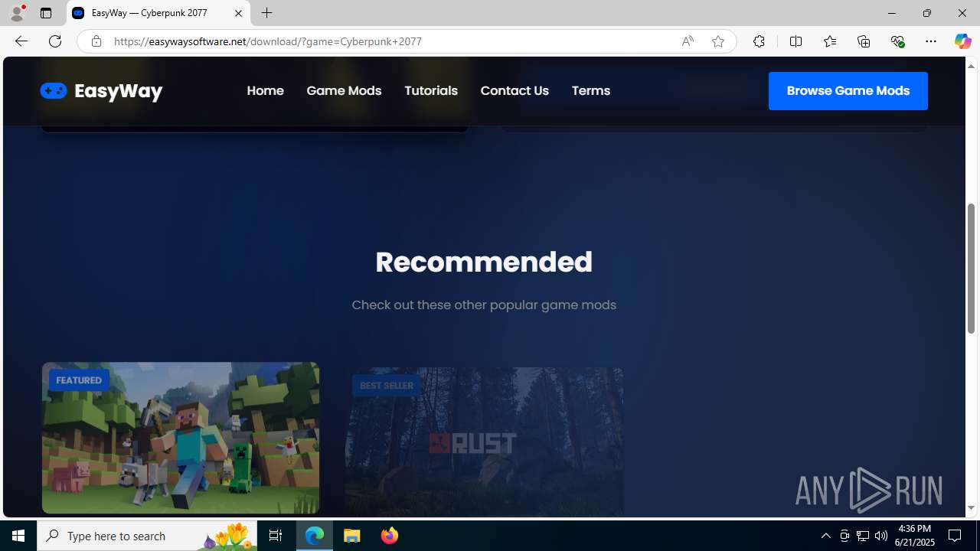Open the Game Mods menu item
This screenshot has width=980, height=551.
coord(344,91)
